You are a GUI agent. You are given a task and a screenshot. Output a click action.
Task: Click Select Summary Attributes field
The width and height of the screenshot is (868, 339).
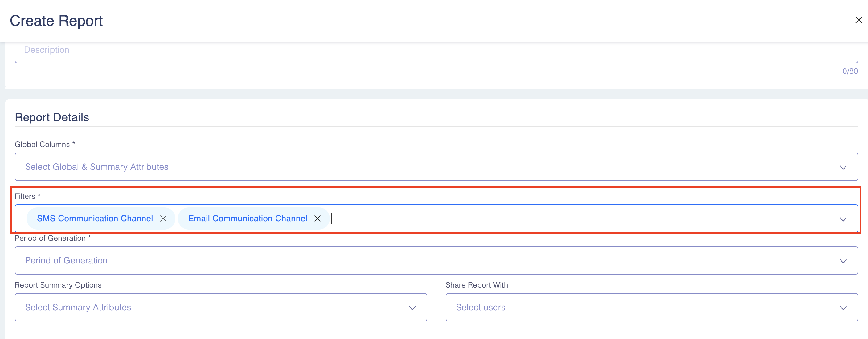click(78, 308)
